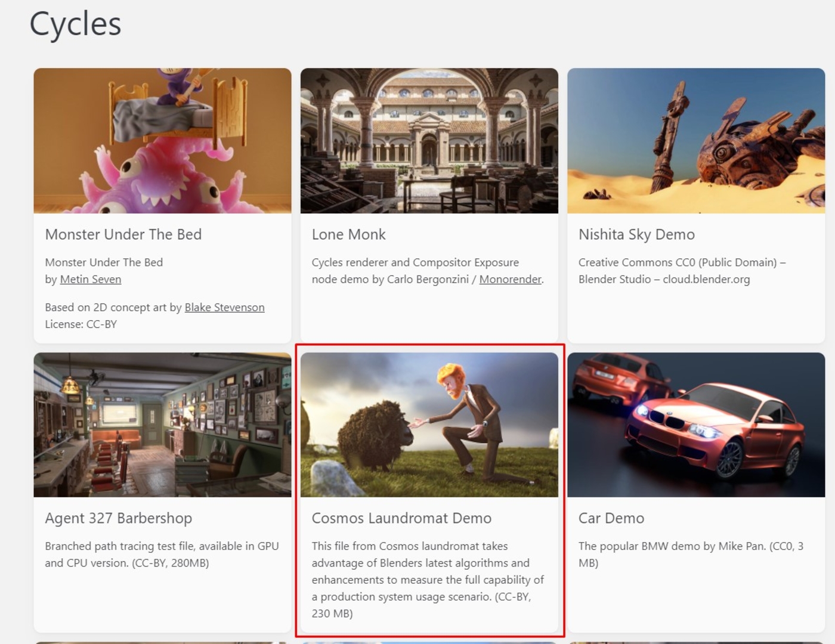
Task: Open the Monster Under The Bed thumbnail
Action: [x=162, y=141]
